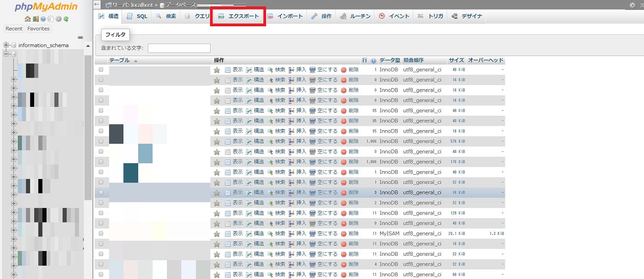Collapse the currently open database tree node
The image size is (644, 279).
tap(6, 53)
